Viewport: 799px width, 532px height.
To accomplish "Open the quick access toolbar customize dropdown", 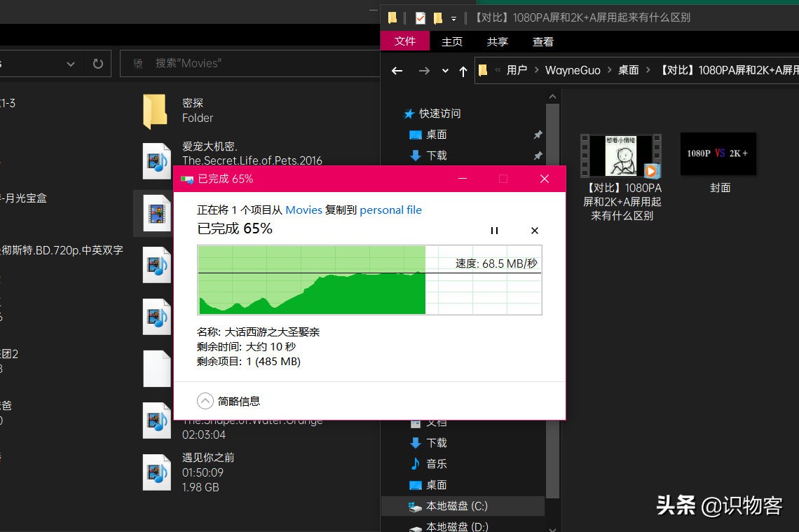I will pos(453,18).
